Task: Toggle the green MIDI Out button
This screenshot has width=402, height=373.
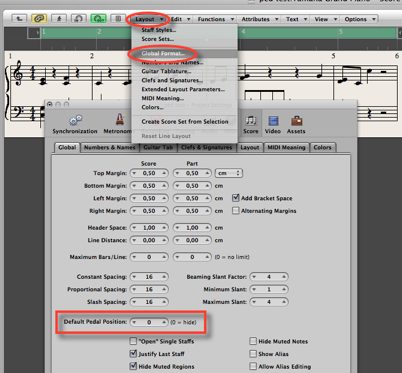Action: (99, 19)
